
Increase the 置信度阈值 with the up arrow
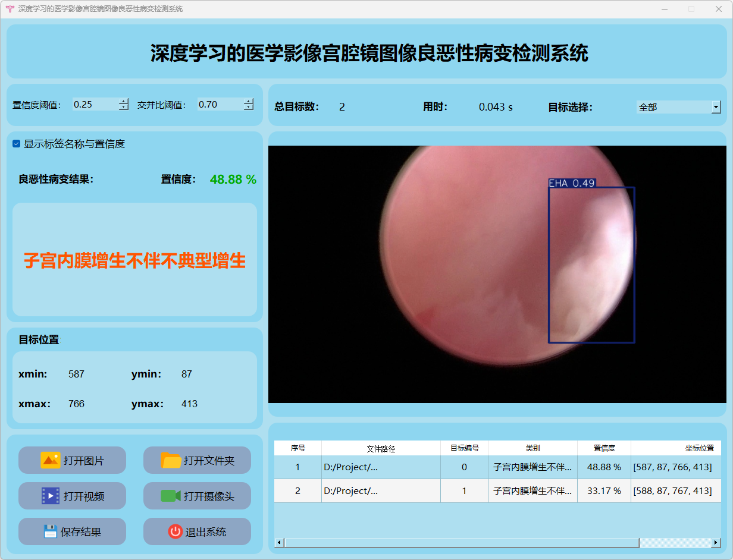123,101
